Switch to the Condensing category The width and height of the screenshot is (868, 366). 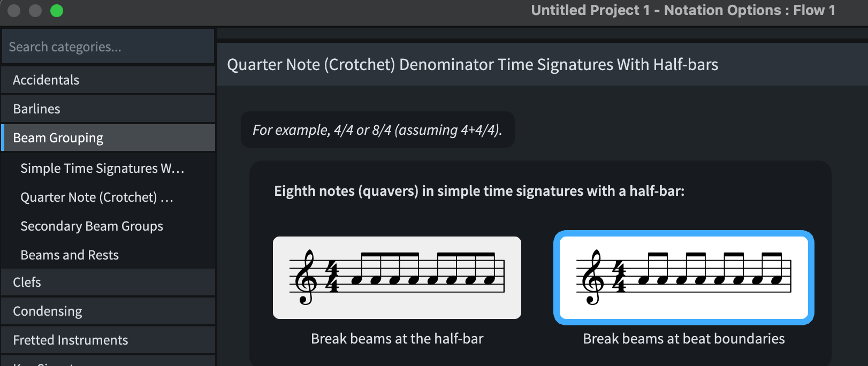pos(107,311)
